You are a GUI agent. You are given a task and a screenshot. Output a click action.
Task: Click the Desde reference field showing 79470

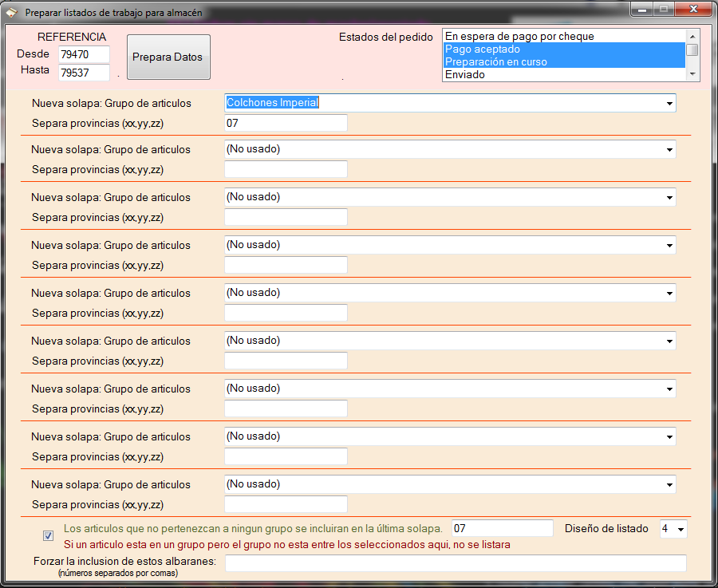click(85, 54)
